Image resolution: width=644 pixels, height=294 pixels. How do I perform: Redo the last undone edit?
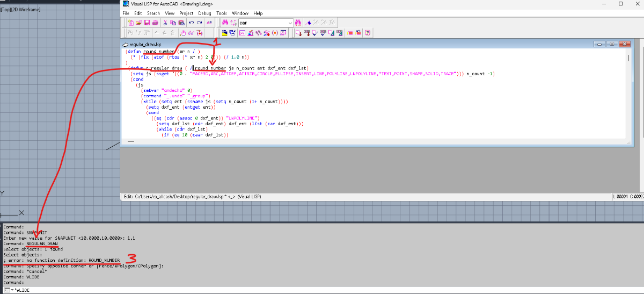pos(200,23)
